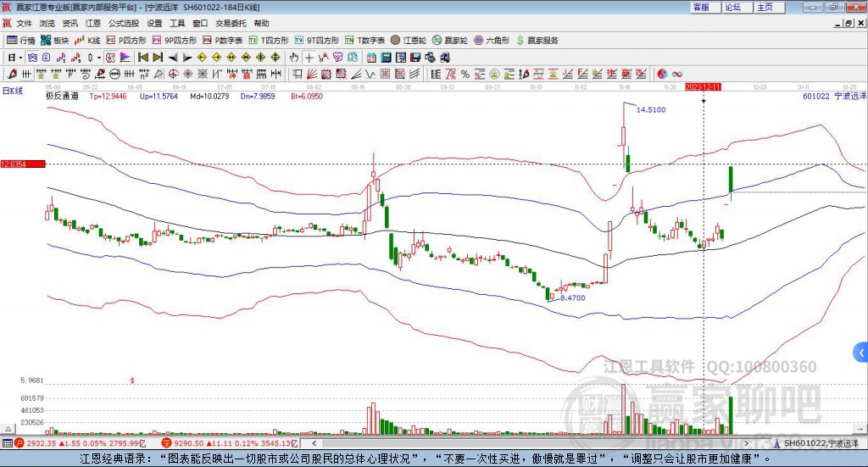Open the P数字表 number table
The image size is (868, 467).
click(x=223, y=41)
